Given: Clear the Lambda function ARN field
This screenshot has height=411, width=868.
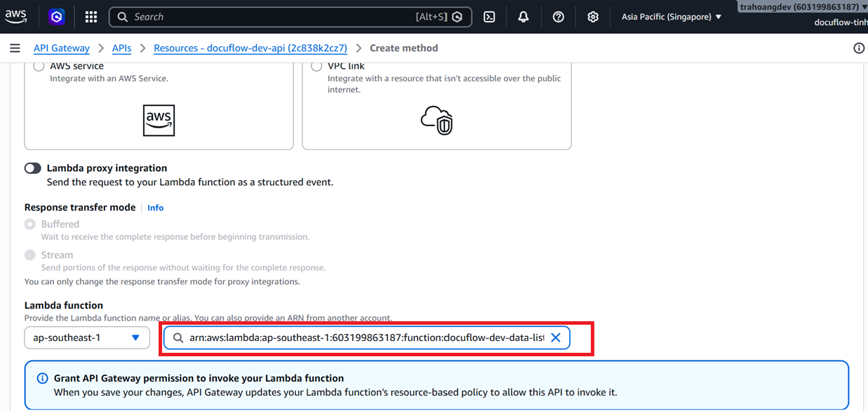Looking at the screenshot, I should click(x=555, y=338).
